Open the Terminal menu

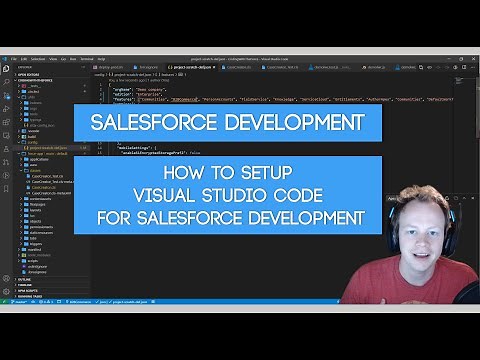tap(87, 59)
